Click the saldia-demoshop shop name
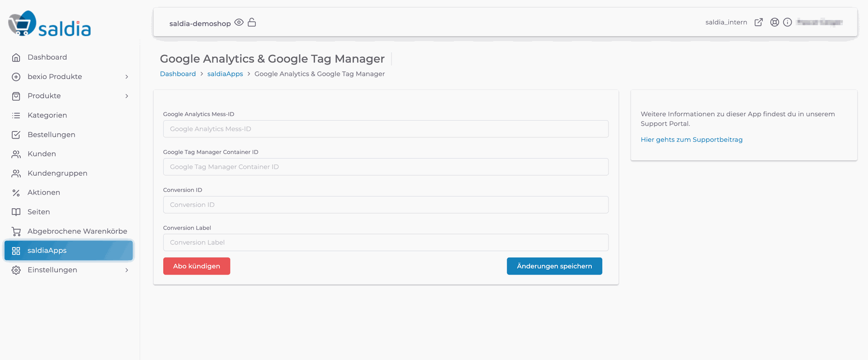This screenshot has width=868, height=360. [200, 23]
